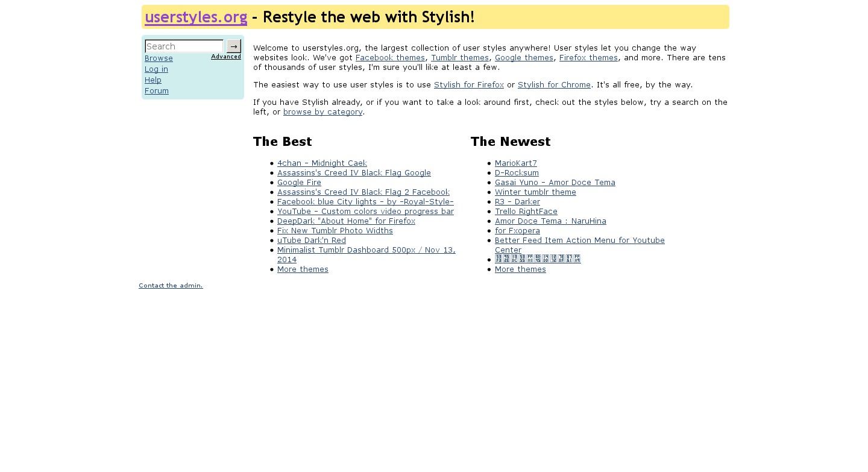Viewport: 868px width, 472px height.
Task: Open the MarioKart7 style link
Action: (x=516, y=163)
